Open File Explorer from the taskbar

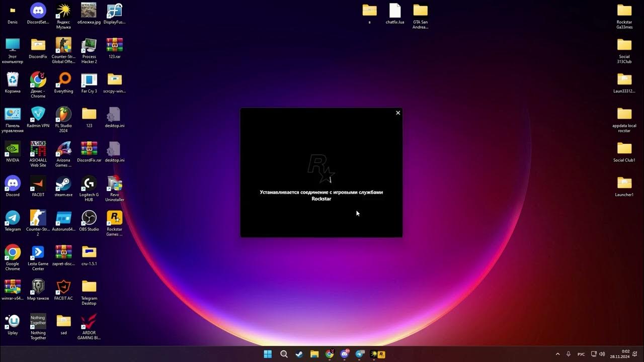314,354
